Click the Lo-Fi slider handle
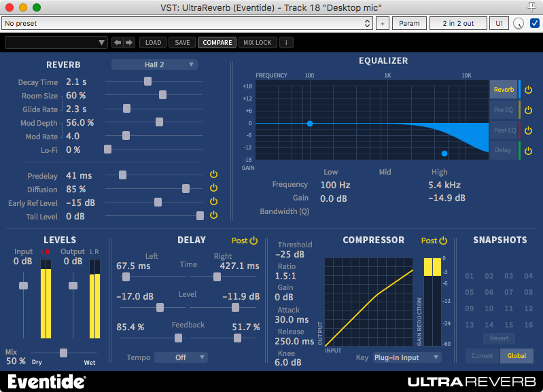543x392 pixels. tap(107, 149)
